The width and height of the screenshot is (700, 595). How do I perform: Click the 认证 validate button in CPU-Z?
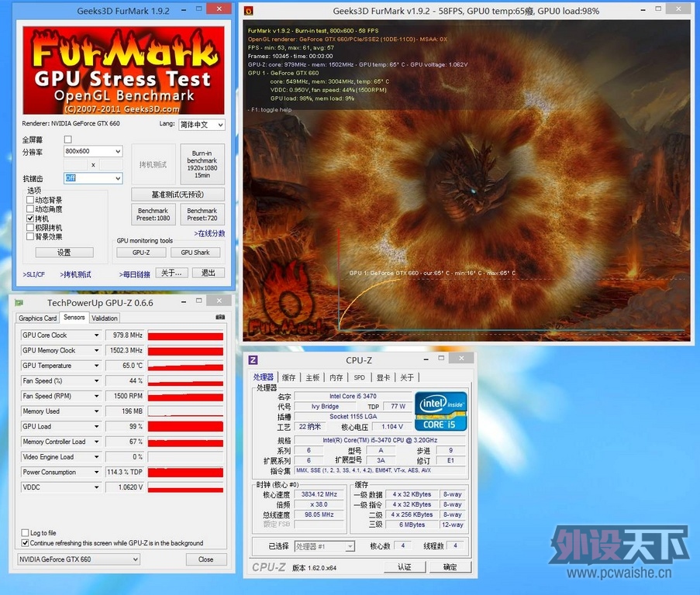405,567
